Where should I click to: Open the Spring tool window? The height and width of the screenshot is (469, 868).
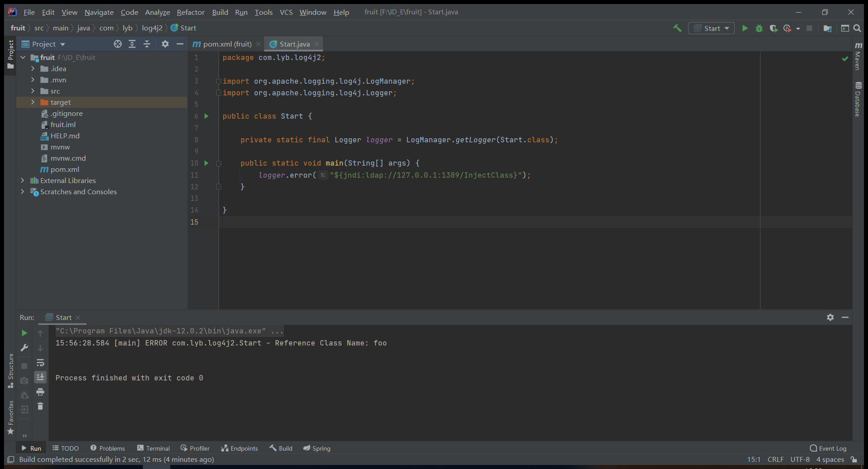(x=317, y=448)
